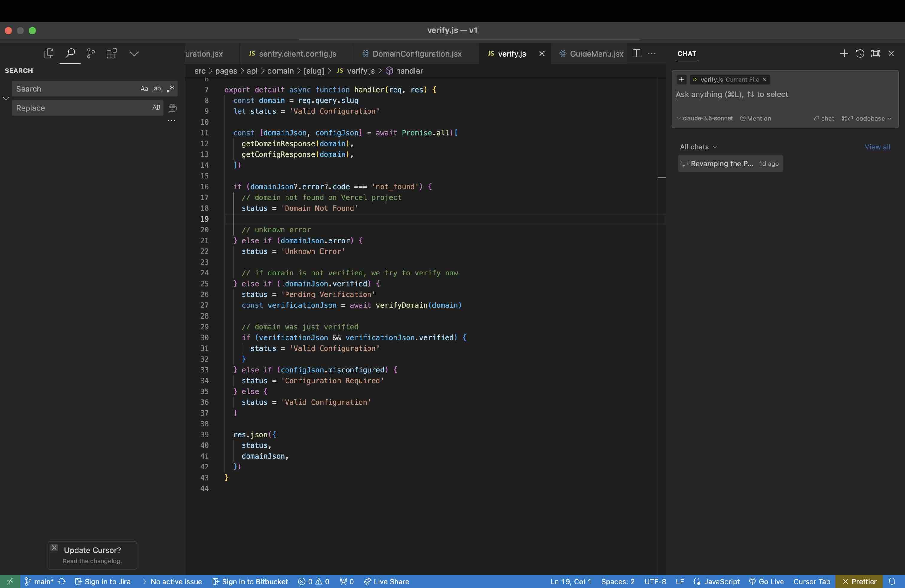This screenshot has height=588, width=905.
Task: Start a new chat with plus icon
Action: (x=844, y=54)
